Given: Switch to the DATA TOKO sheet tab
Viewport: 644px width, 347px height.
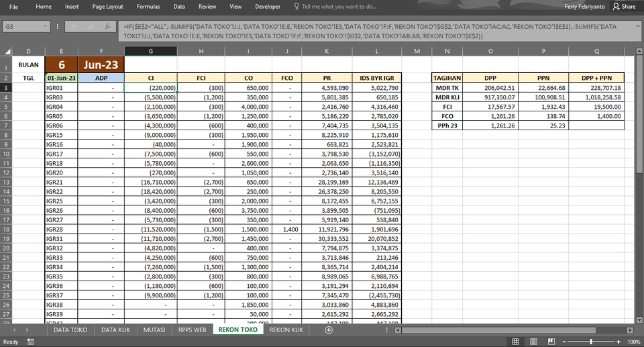Looking at the screenshot, I should click(70, 330).
